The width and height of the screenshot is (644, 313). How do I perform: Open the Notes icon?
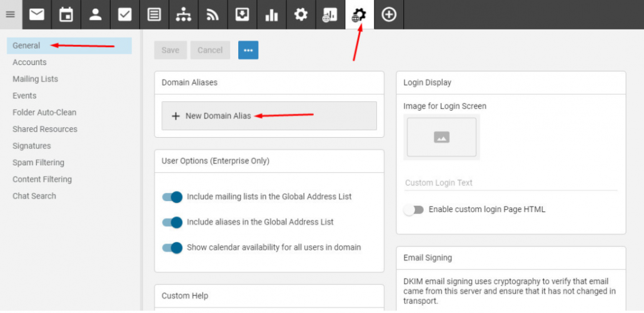click(x=154, y=14)
